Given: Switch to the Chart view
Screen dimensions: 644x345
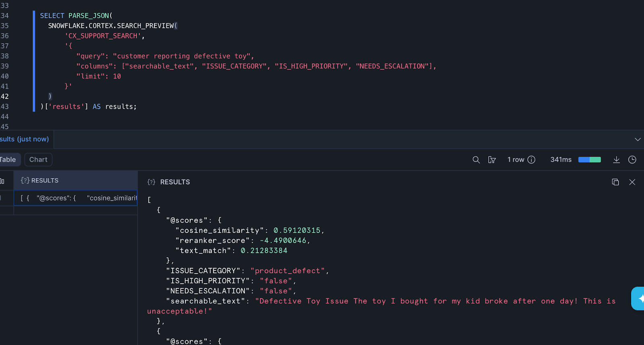Looking at the screenshot, I should pyautogui.click(x=38, y=160).
